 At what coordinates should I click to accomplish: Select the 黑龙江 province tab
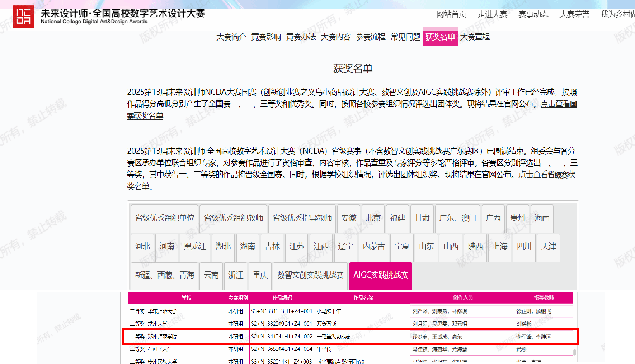(195, 246)
